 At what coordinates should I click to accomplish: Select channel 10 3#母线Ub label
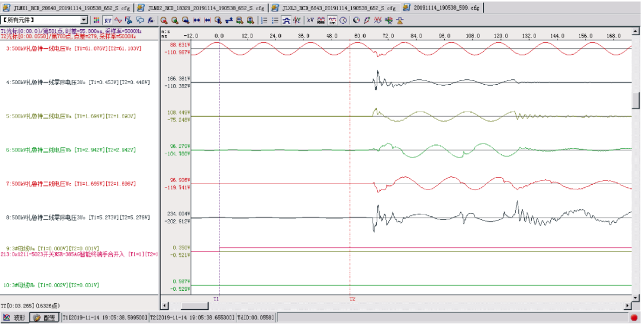tap(51, 285)
